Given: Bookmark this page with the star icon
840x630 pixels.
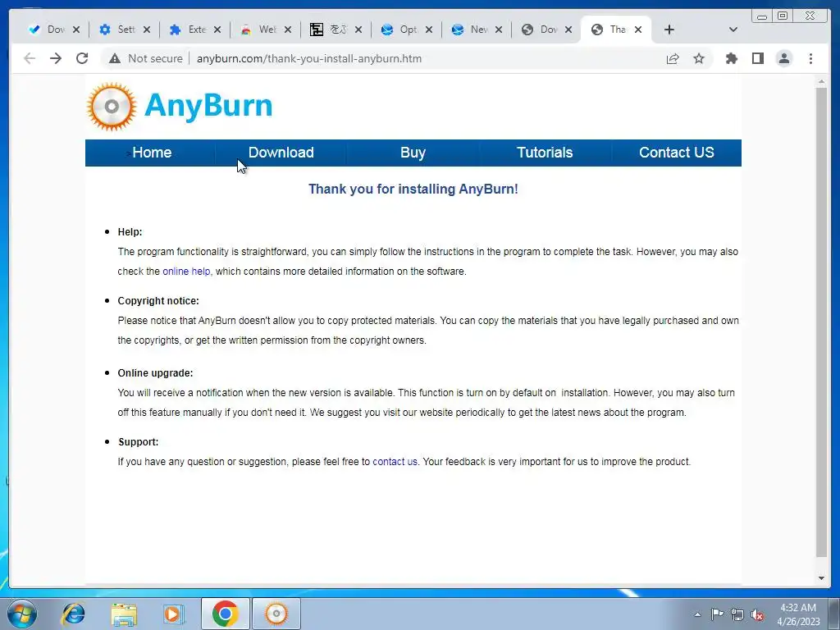Looking at the screenshot, I should (699, 58).
